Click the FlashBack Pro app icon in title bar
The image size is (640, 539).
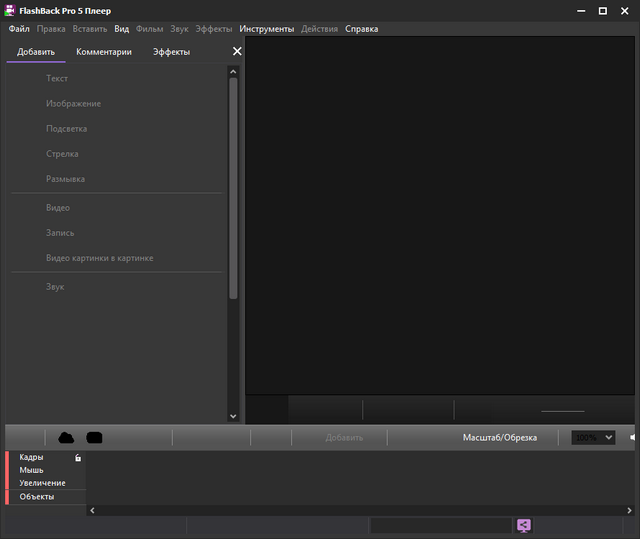click(x=10, y=10)
